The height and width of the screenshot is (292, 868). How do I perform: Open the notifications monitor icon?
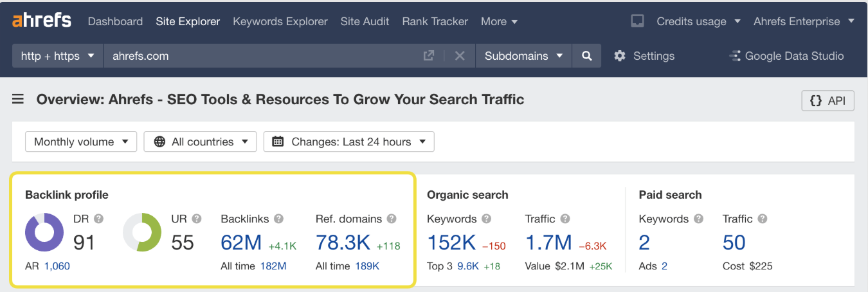(x=637, y=21)
